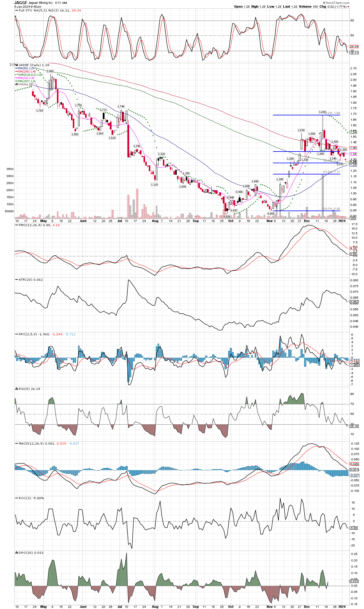Image resolution: width=364 pixels, height=609 pixels.
Task: Click the "MA(50) 1.25" legend entry
Action: tap(25, 68)
